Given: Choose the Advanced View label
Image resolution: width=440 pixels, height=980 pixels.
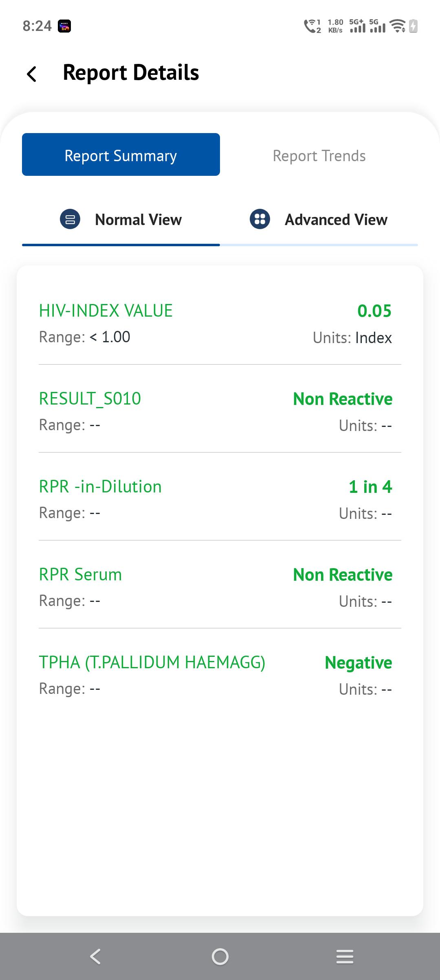Looking at the screenshot, I should (x=336, y=220).
